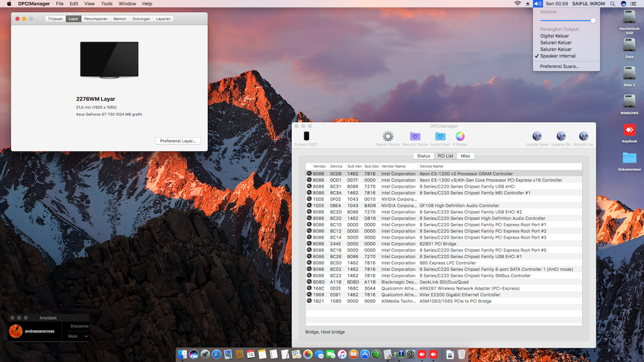Screen dimensions: 644x362
Task: Open iTunes music icon in dock
Action: [341, 354]
